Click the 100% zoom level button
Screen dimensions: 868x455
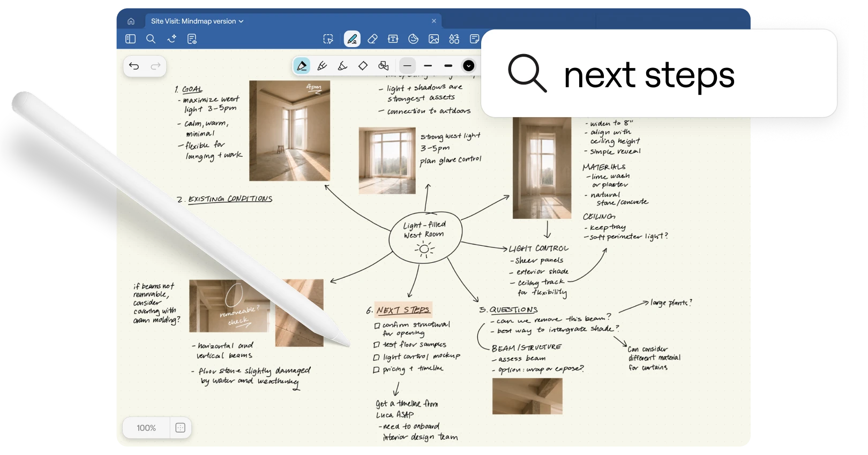tap(146, 428)
